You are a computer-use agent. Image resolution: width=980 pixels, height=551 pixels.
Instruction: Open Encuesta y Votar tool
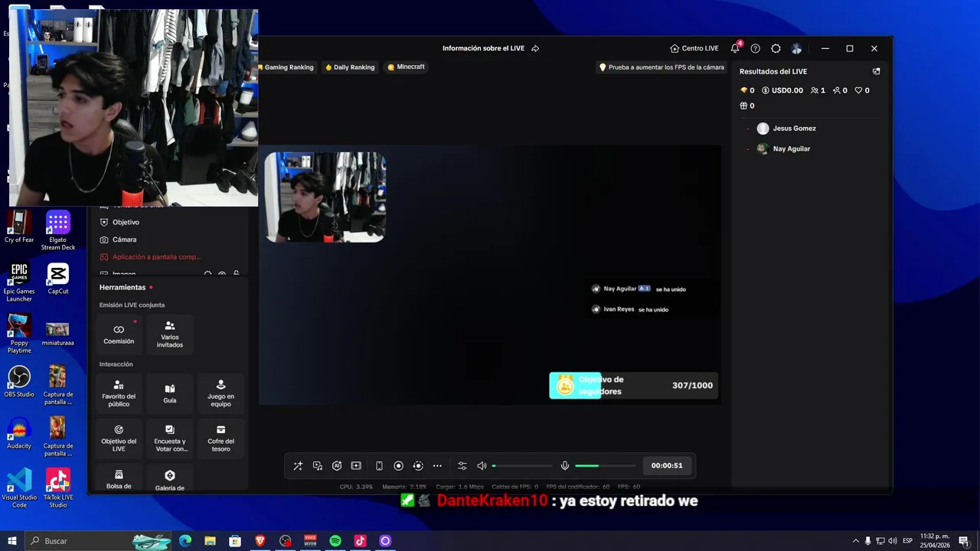[x=170, y=438]
